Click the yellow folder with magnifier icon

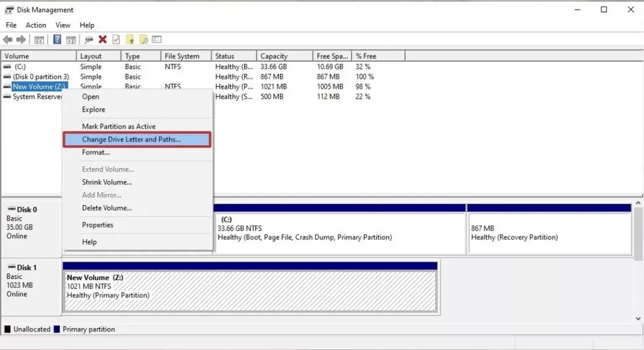point(144,40)
